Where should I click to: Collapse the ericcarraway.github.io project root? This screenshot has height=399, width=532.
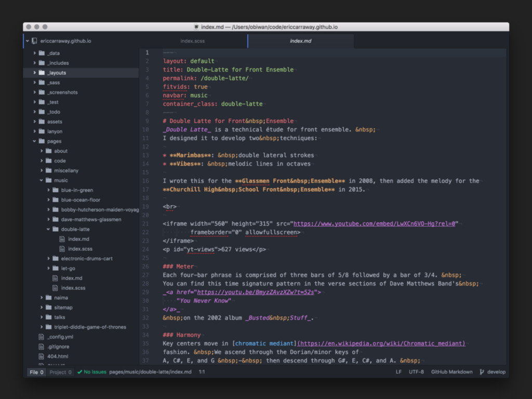pyautogui.click(x=28, y=41)
